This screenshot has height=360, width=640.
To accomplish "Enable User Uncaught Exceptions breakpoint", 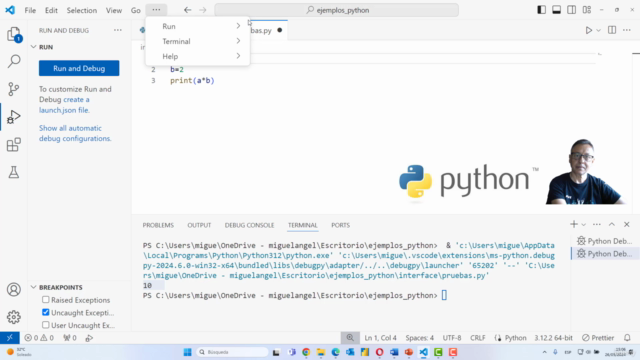I will tap(46, 325).
